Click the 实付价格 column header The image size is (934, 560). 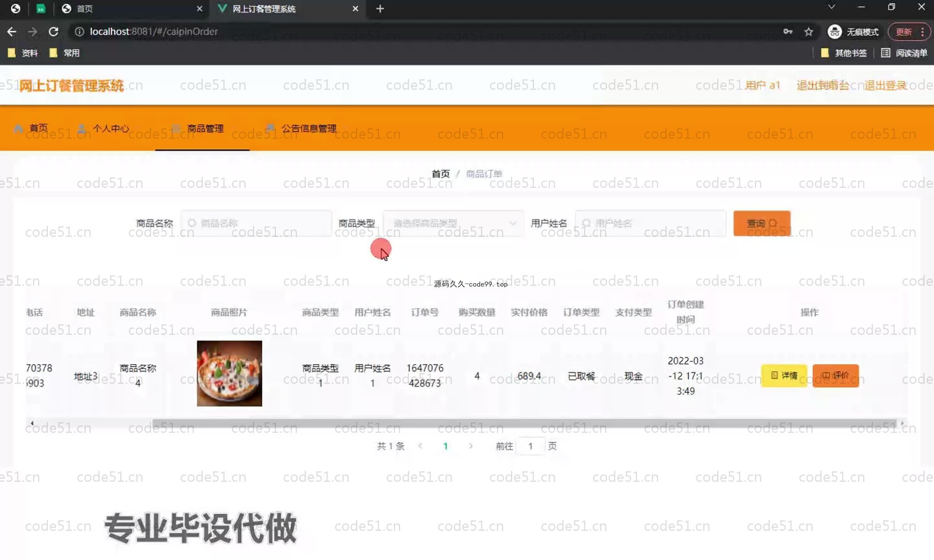(x=529, y=312)
